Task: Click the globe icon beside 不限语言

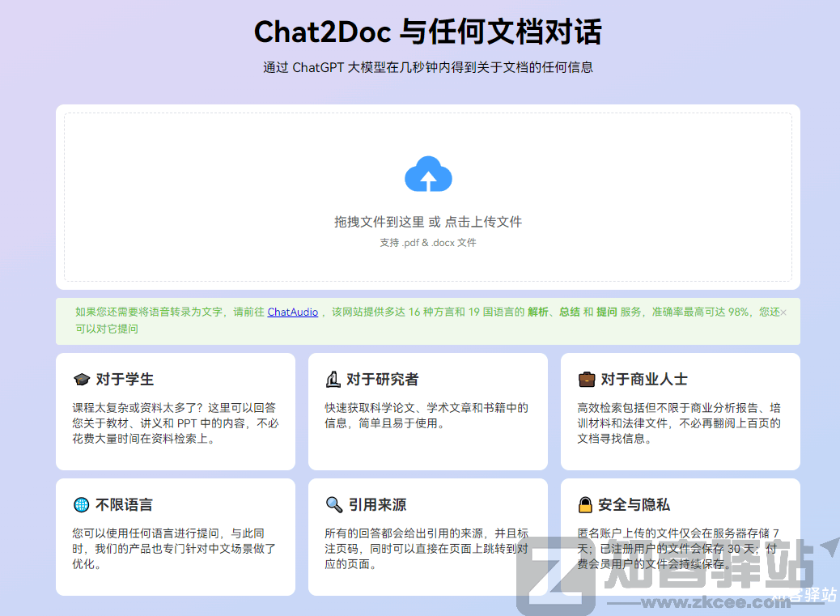Action: [x=82, y=504]
